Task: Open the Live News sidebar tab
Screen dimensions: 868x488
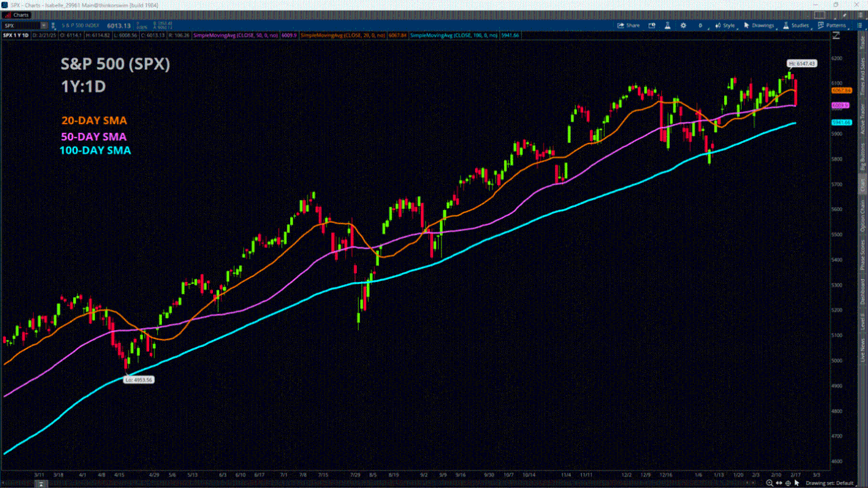Action: (x=863, y=350)
